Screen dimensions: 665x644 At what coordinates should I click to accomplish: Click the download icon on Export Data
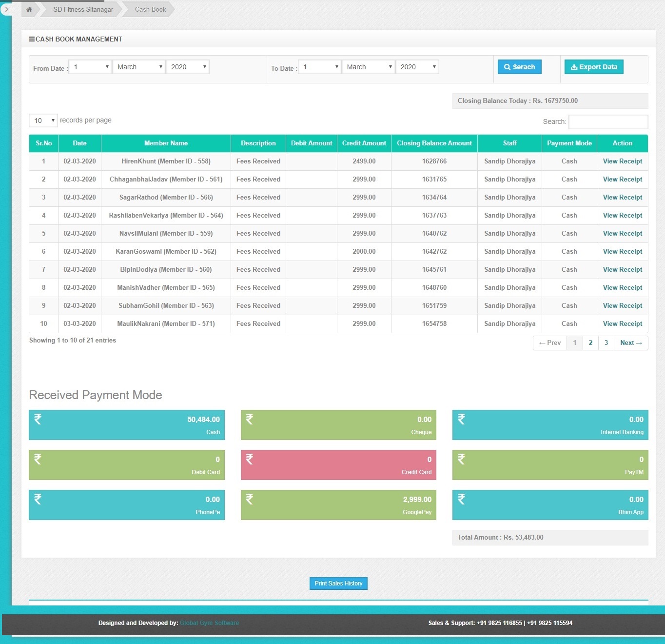(x=574, y=67)
